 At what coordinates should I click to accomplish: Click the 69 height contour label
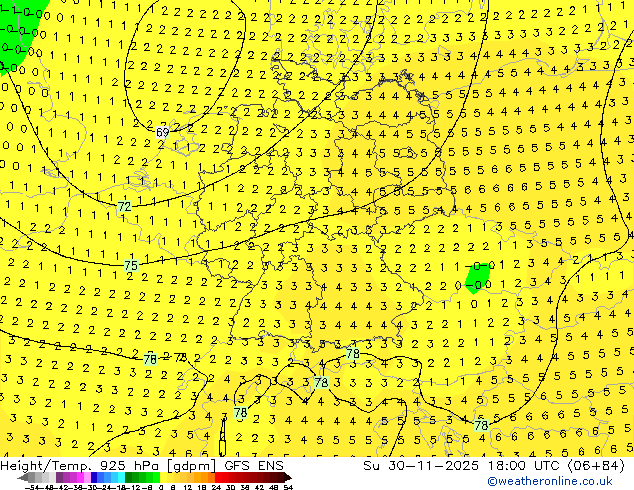(x=162, y=132)
